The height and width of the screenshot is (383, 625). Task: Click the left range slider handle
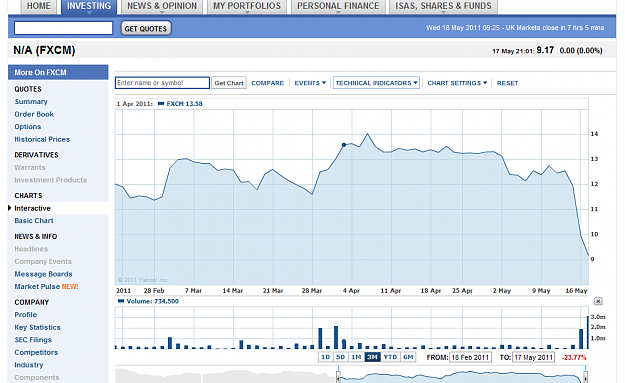point(338,376)
